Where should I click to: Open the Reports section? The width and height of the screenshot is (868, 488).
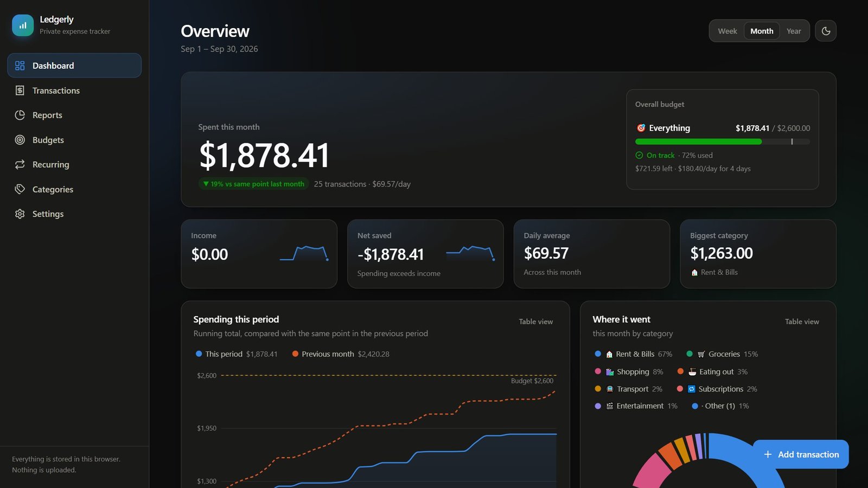(x=74, y=115)
